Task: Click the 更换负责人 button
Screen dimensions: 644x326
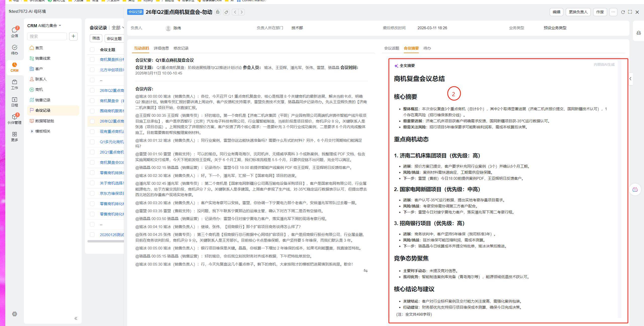Action: click(578, 12)
